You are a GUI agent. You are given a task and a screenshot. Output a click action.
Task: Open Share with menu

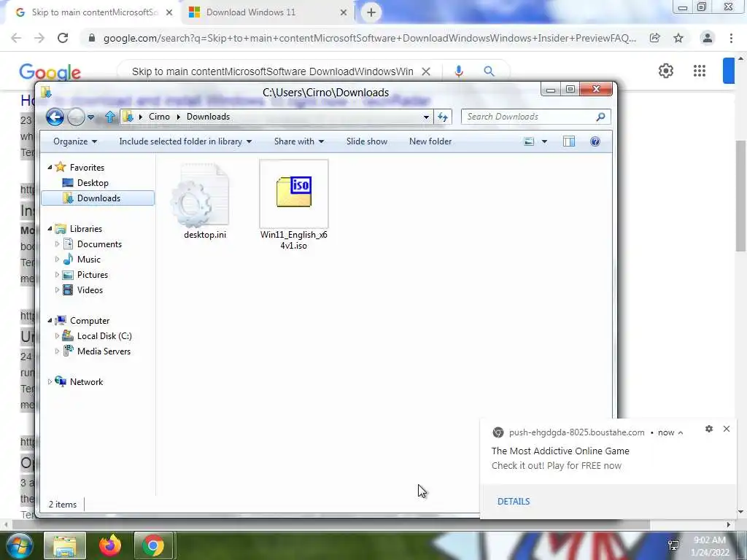[x=298, y=141]
